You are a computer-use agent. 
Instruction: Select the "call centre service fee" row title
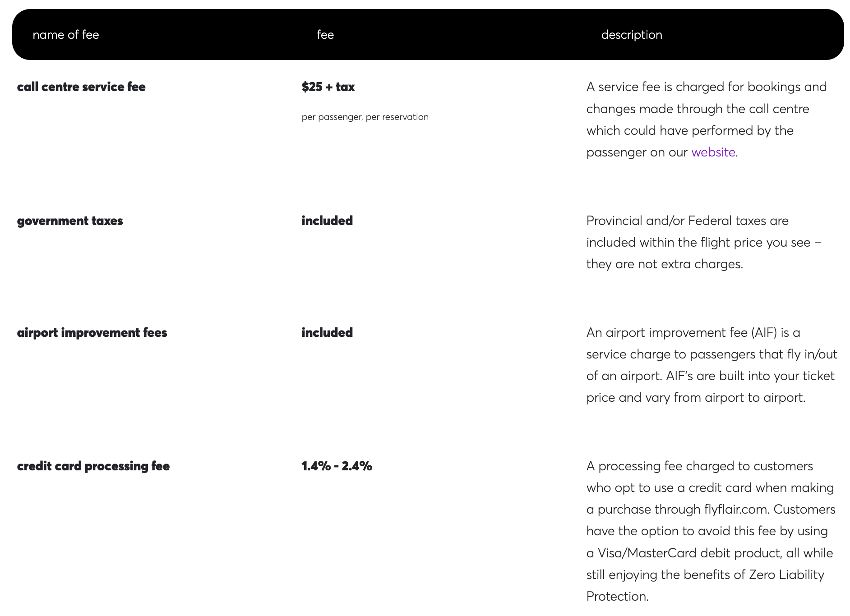(x=81, y=87)
